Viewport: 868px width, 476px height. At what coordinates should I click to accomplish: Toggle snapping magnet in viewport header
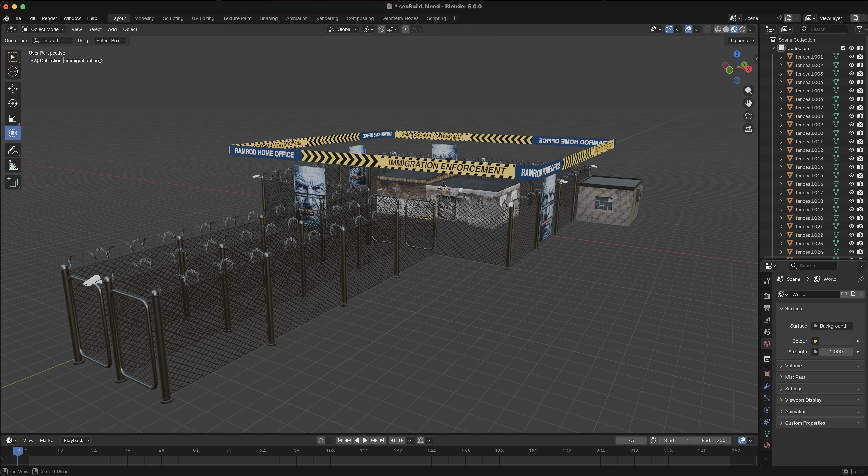[x=381, y=29]
